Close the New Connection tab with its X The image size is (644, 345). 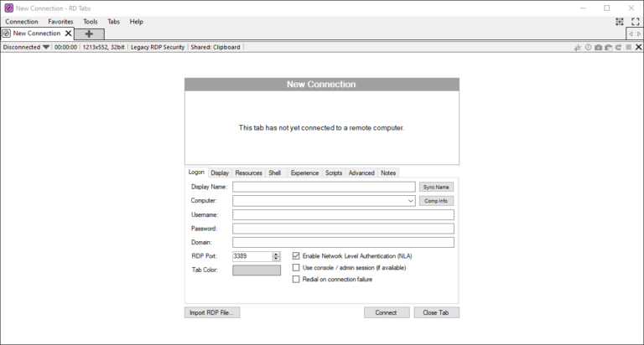coord(69,33)
